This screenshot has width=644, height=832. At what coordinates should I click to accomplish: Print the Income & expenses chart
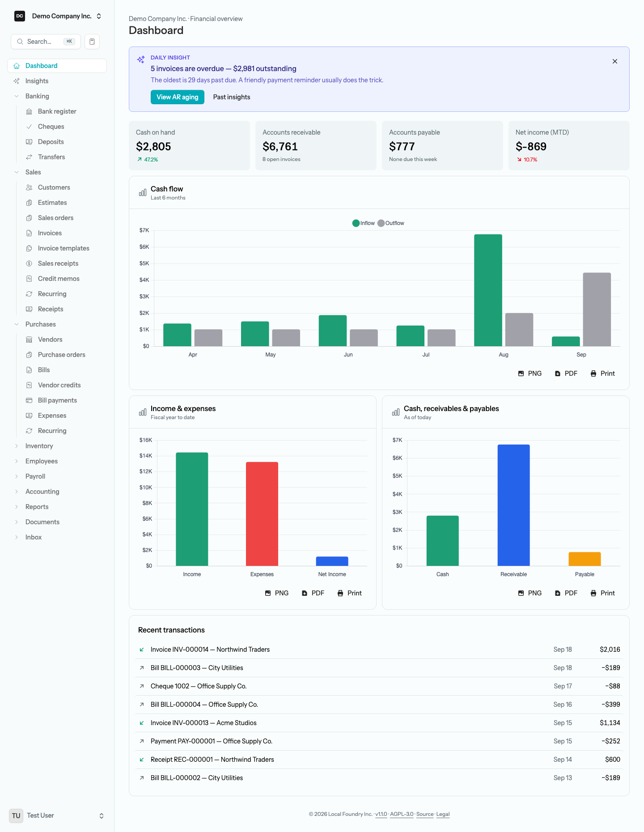click(x=350, y=593)
